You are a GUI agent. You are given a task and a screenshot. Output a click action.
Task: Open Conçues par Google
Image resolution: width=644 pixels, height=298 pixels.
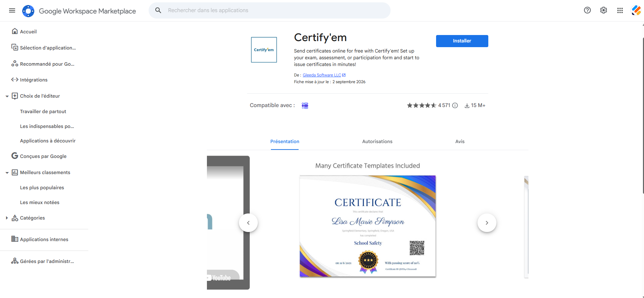pos(43,156)
